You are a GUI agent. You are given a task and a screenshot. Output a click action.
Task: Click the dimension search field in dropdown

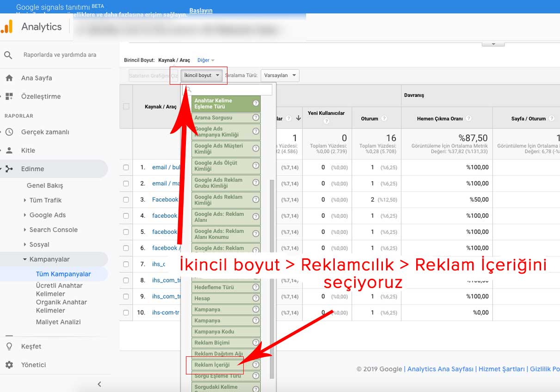click(x=228, y=90)
